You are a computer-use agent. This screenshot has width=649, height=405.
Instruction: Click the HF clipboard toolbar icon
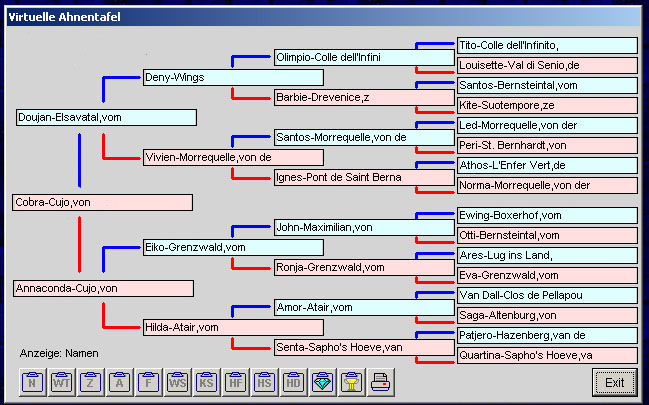coord(235,382)
